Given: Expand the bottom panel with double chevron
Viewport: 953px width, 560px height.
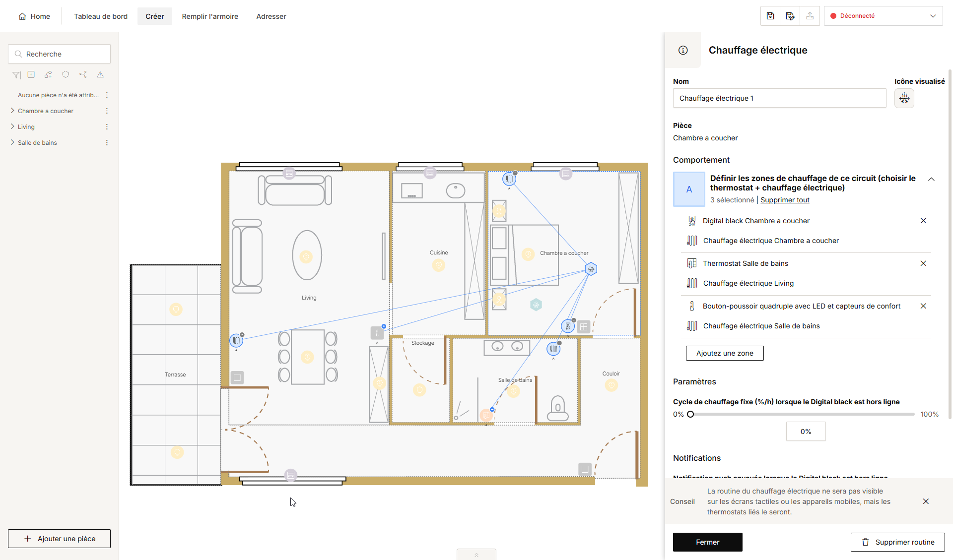Looking at the screenshot, I should [x=476, y=555].
